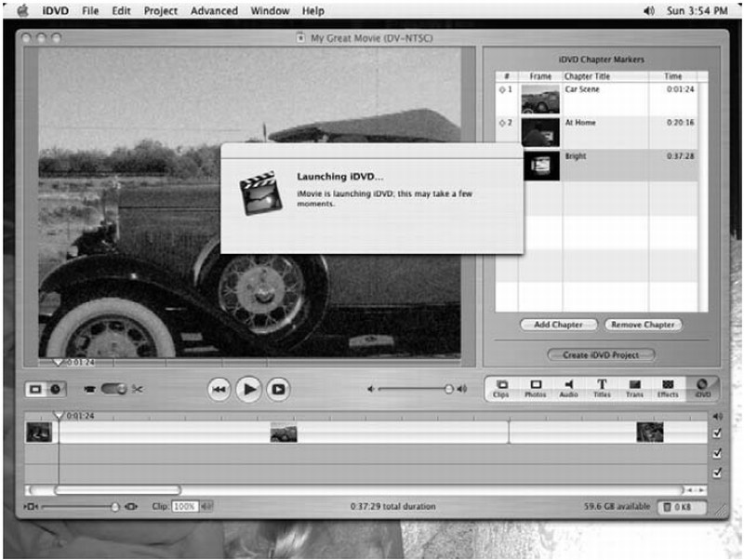Click the Car Scene chapter frame thumbnail
The height and width of the screenshot is (560, 744).
click(540, 100)
